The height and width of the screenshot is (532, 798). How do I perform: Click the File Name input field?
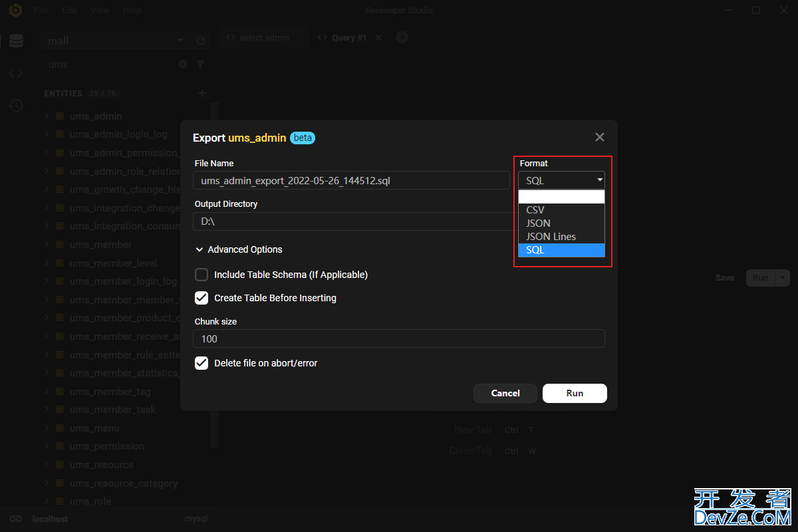(352, 180)
